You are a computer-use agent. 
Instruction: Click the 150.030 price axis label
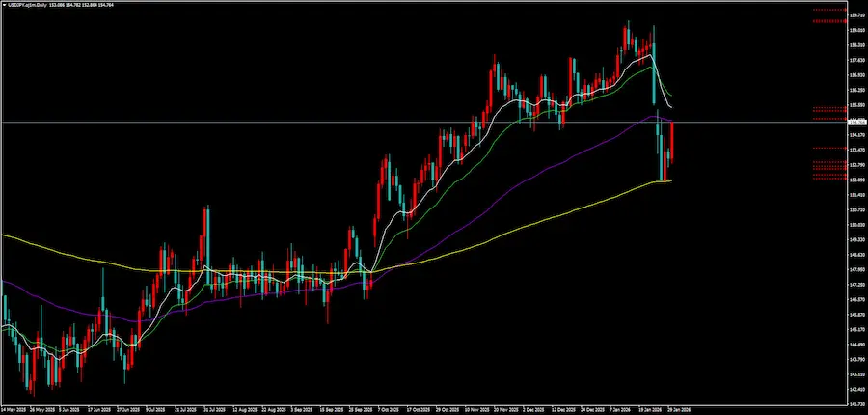[855, 225]
